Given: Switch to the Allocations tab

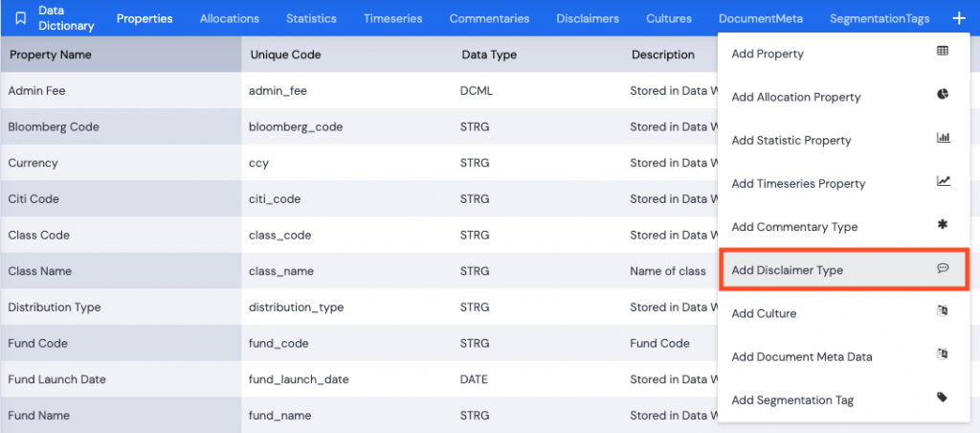Looking at the screenshot, I should point(230,19).
